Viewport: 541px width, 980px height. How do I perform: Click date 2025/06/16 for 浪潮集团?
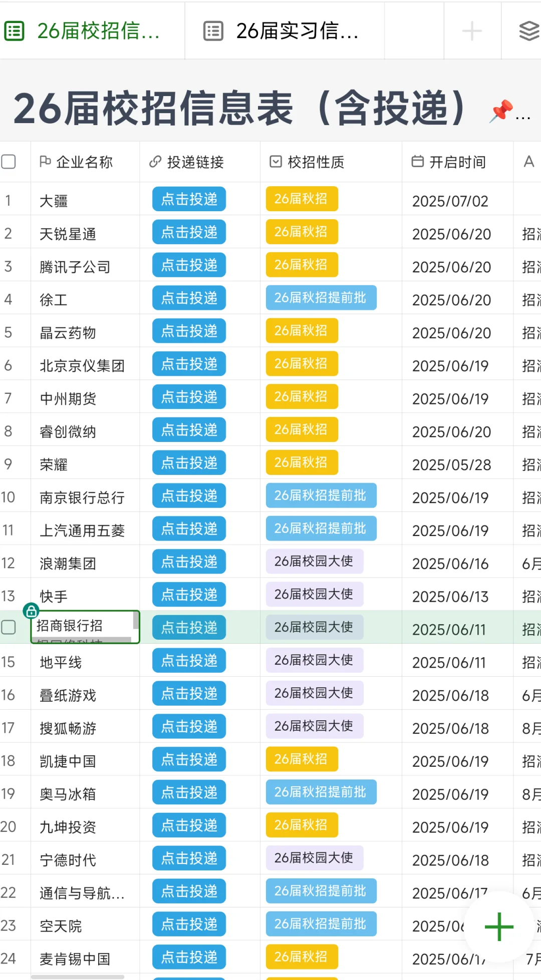tap(450, 564)
